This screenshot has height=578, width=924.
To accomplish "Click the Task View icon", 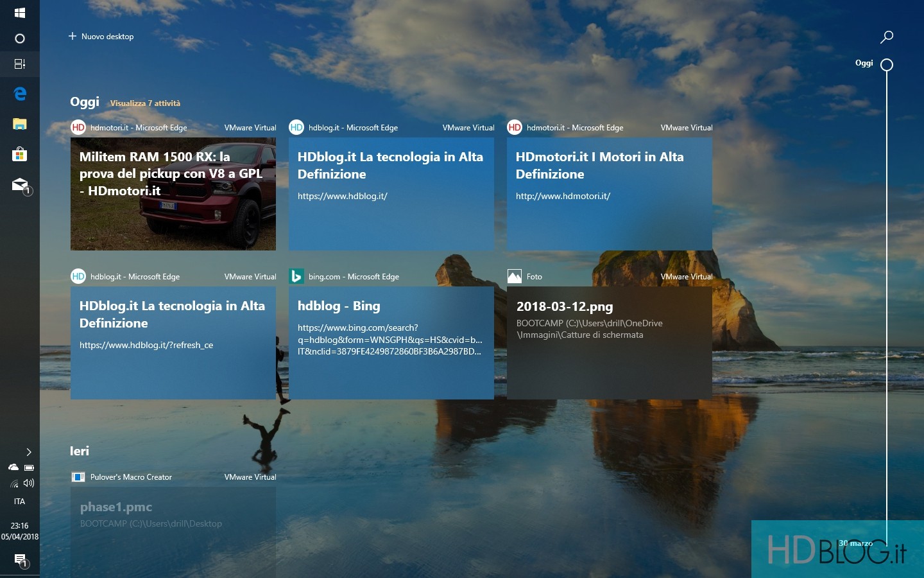I will (x=19, y=64).
